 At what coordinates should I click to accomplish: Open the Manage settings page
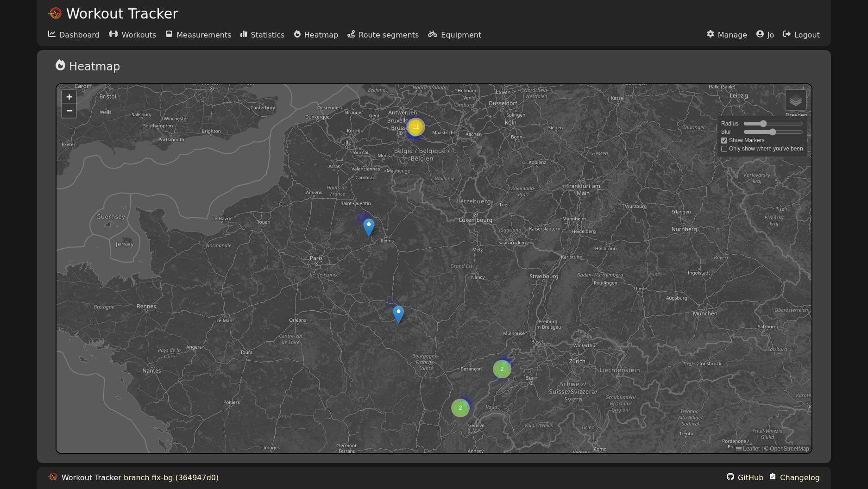click(727, 35)
